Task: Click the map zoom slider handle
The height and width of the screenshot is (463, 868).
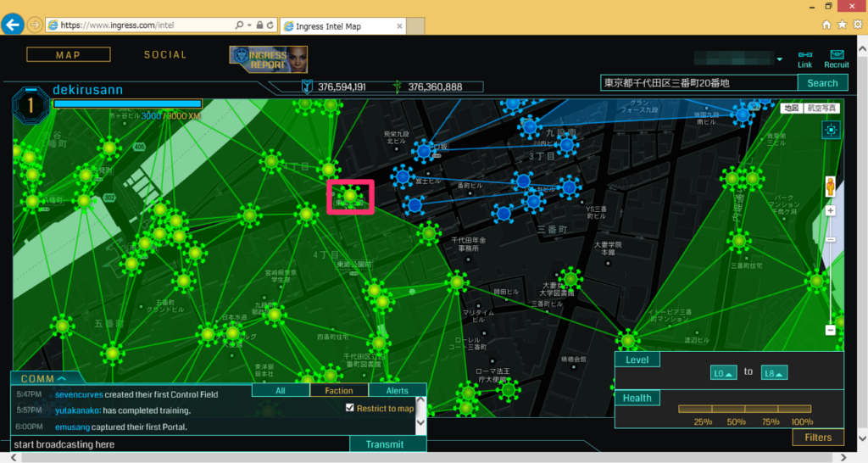Action: pyautogui.click(x=831, y=239)
